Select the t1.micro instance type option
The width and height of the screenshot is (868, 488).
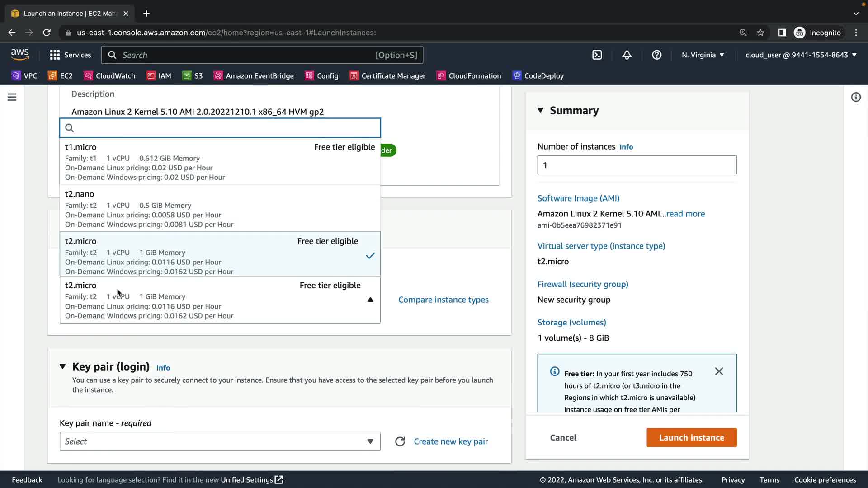pyautogui.click(x=220, y=161)
